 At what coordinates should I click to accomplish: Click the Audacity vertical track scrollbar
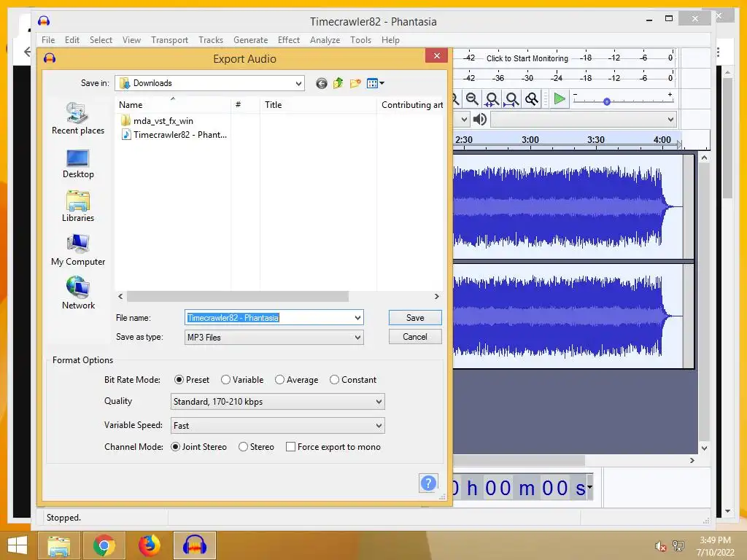(704, 303)
